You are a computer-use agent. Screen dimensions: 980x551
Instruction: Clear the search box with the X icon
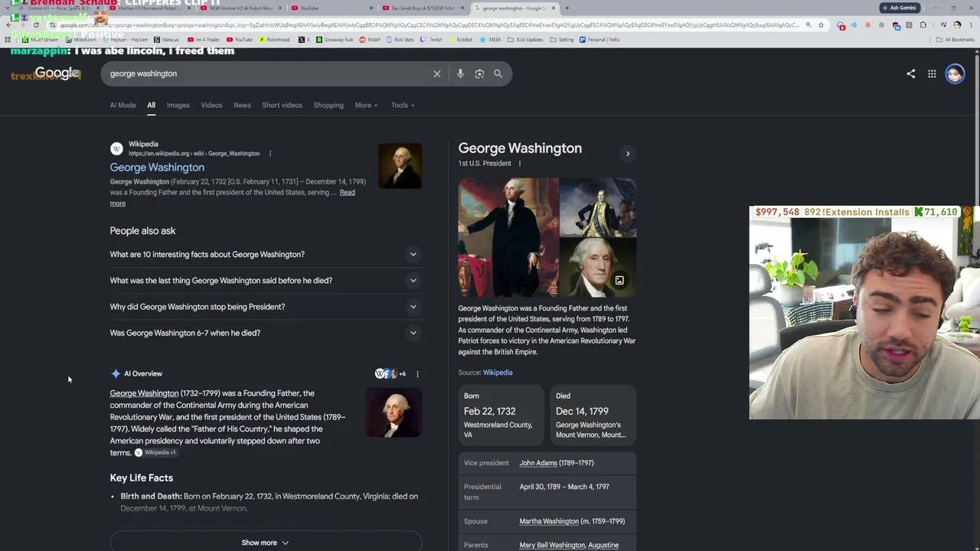[437, 73]
